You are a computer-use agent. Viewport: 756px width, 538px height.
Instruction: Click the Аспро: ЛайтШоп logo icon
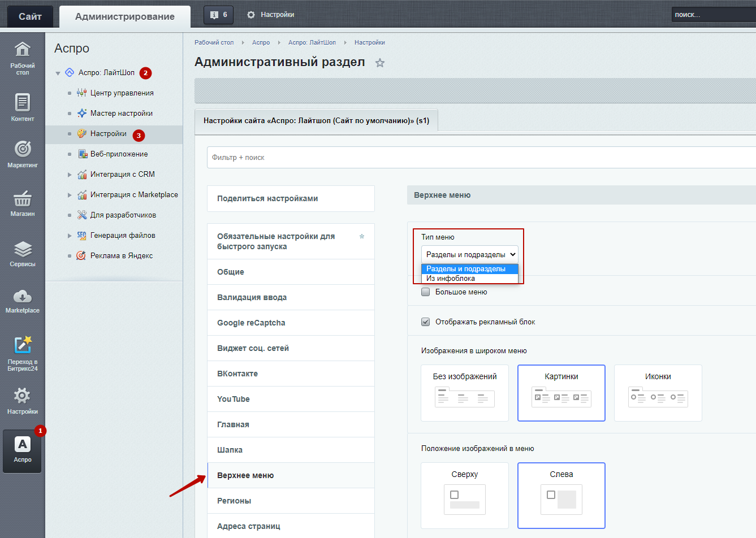[x=70, y=72]
